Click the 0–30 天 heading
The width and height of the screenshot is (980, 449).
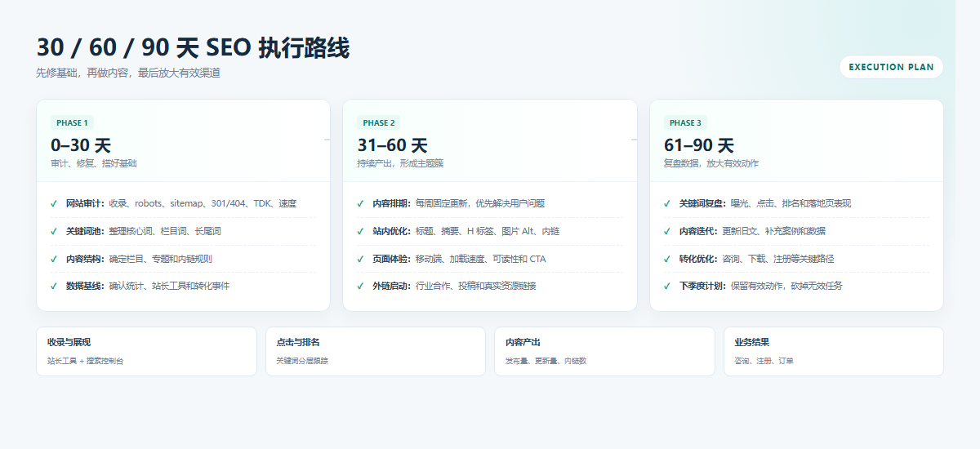(81, 145)
